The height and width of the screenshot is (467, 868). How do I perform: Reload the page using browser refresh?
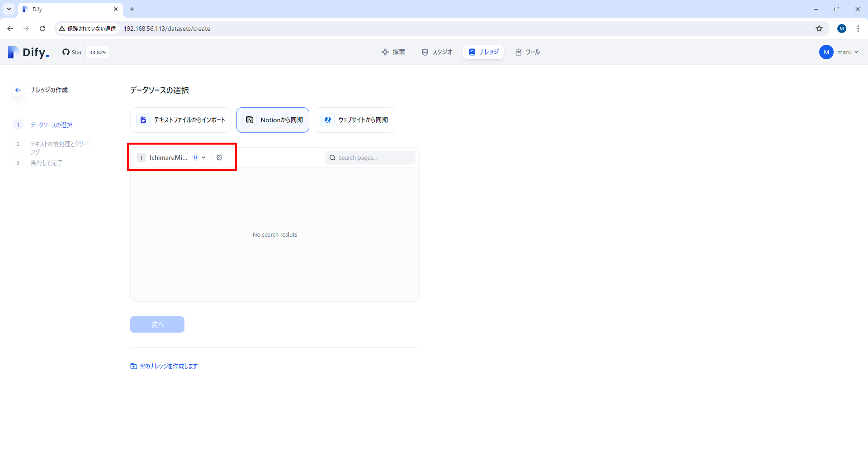(42, 29)
